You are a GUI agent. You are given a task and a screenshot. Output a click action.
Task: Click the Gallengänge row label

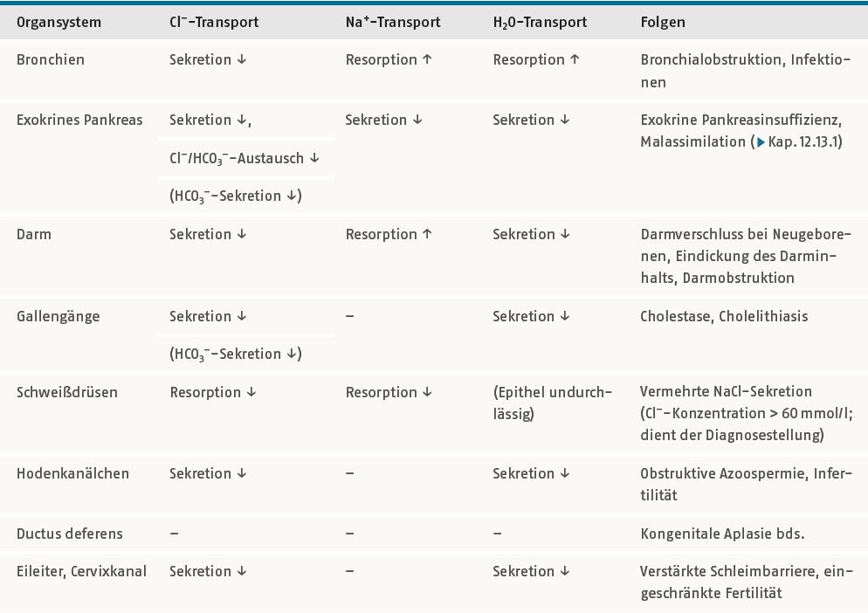pyautogui.click(x=59, y=316)
